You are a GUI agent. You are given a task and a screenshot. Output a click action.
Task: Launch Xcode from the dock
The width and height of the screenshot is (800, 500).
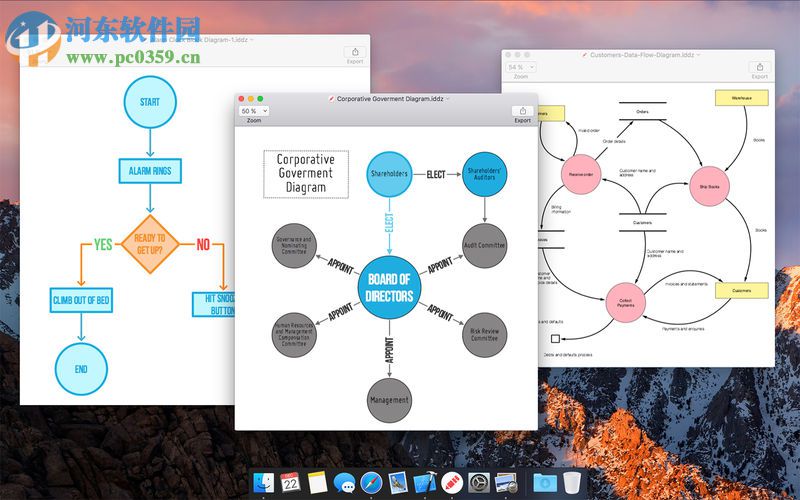coord(424,483)
